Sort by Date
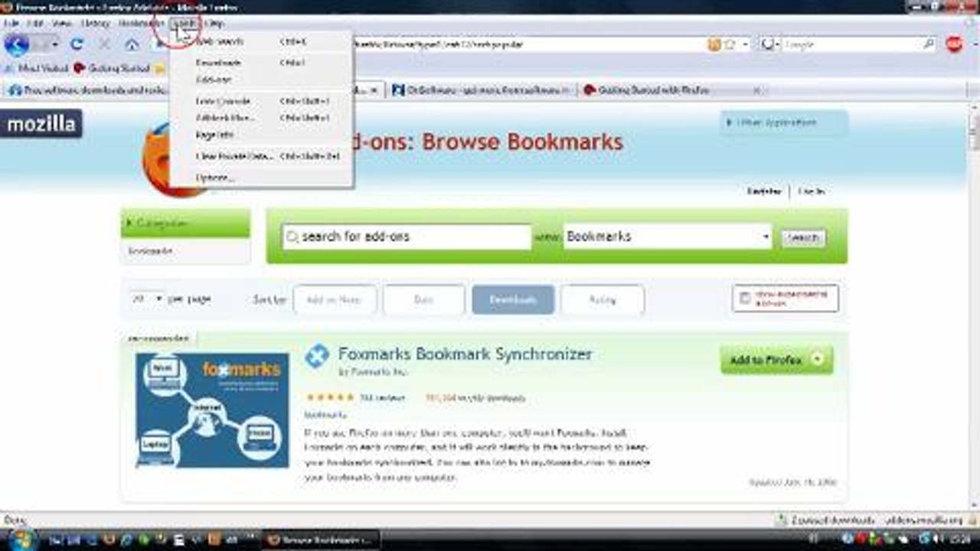Image resolution: width=980 pixels, height=551 pixels. (423, 300)
